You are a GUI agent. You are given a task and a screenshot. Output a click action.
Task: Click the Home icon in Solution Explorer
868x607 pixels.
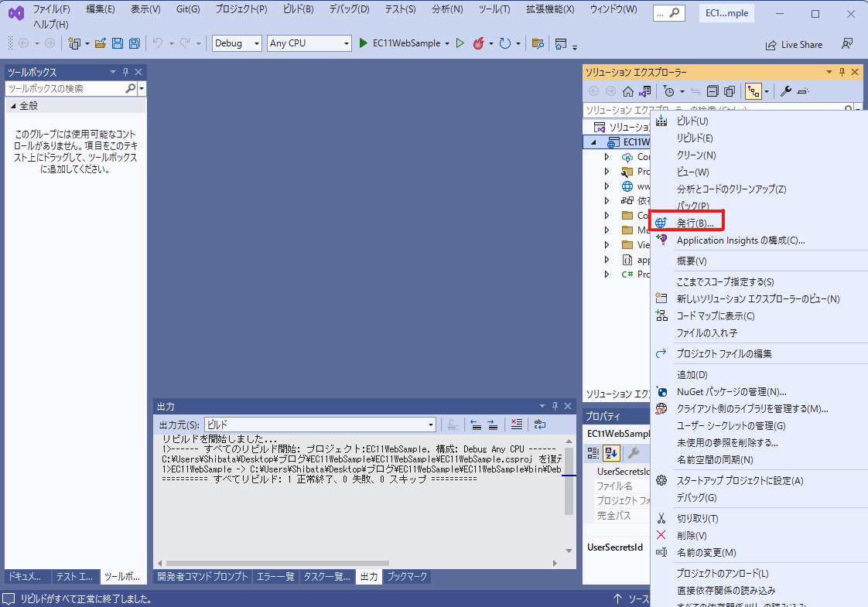[627, 91]
